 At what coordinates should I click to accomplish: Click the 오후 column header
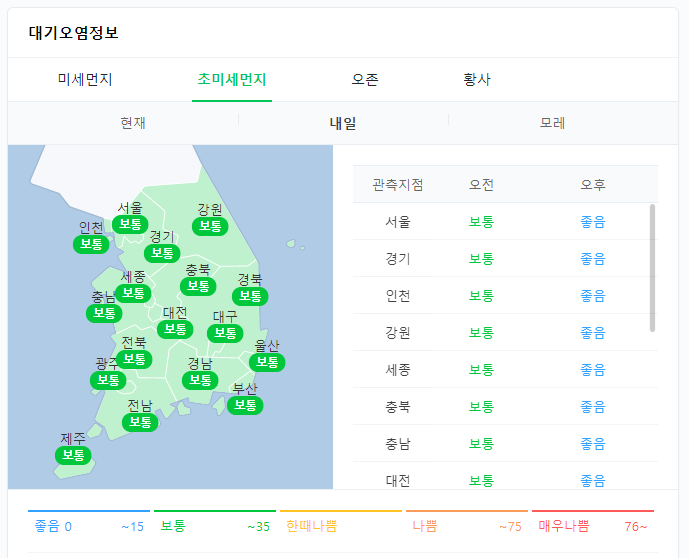click(593, 185)
